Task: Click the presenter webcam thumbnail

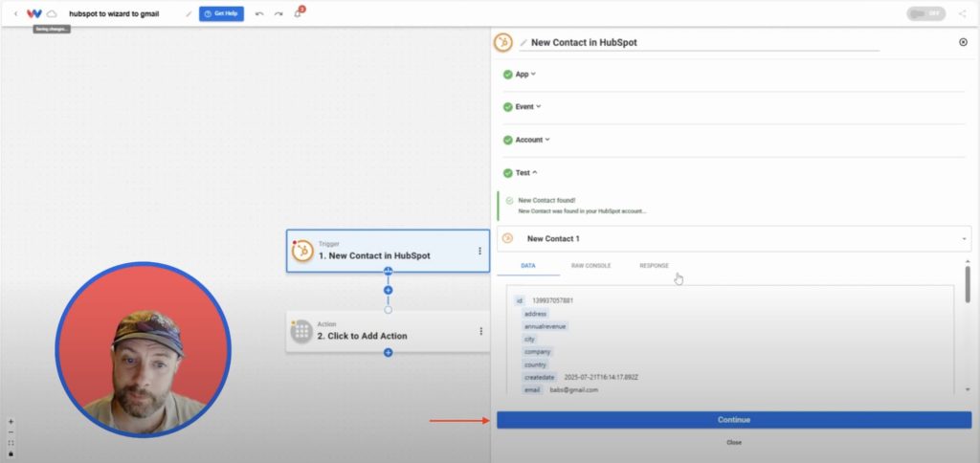Action: pyautogui.click(x=144, y=350)
